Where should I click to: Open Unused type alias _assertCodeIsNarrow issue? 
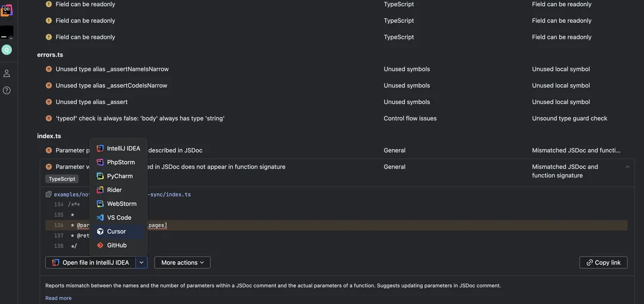[x=112, y=85]
